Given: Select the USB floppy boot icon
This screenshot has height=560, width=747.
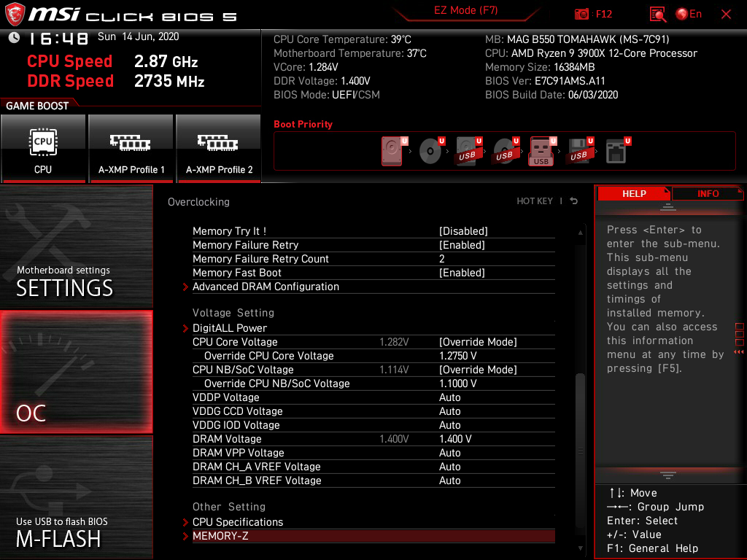Looking at the screenshot, I should point(579,151).
